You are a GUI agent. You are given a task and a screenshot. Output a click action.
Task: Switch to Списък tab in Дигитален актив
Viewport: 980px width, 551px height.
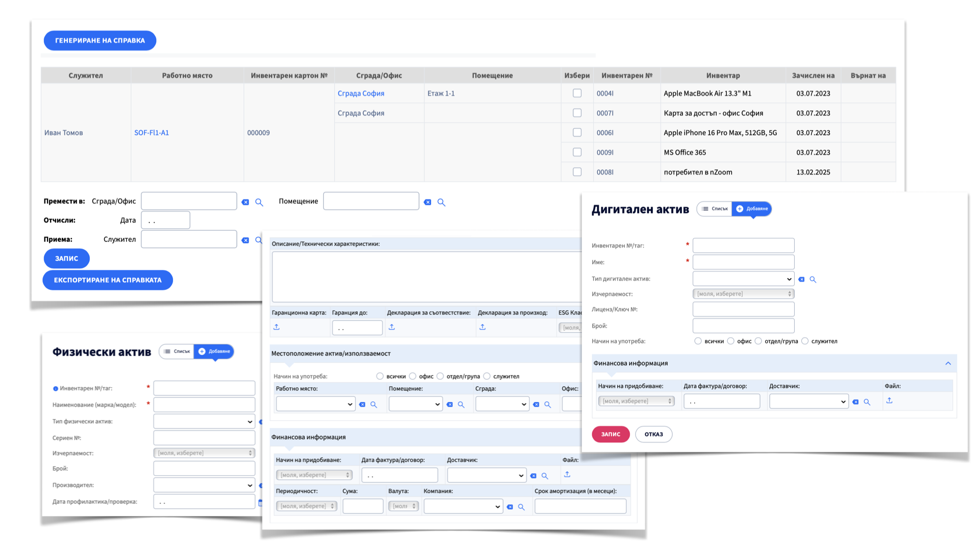click(x=715, y=209)
